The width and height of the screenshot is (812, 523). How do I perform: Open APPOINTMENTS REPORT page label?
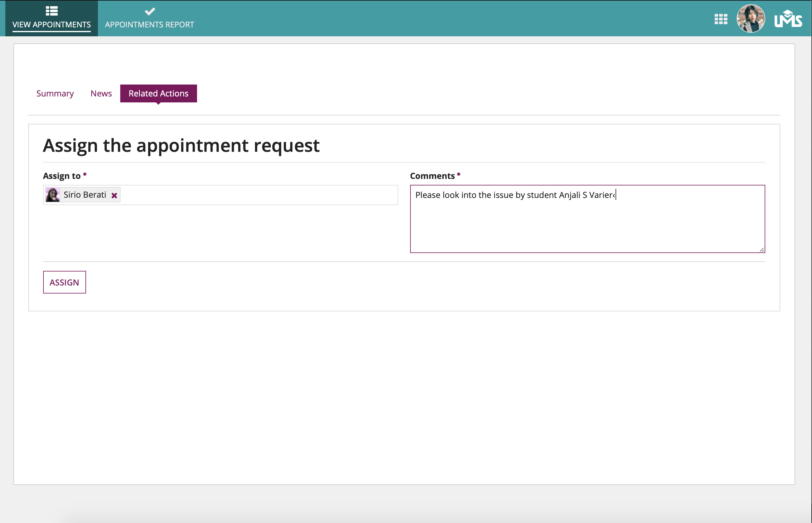[x=149, y=25]
